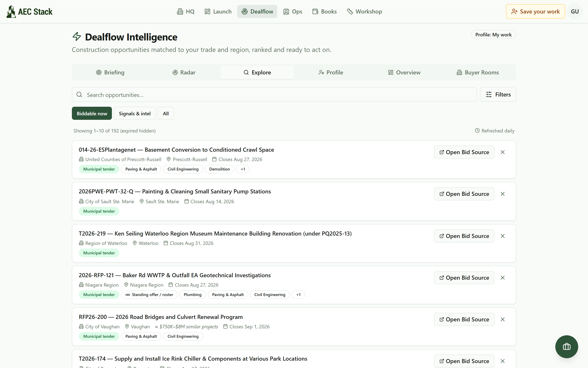Open the RFP26-200 Road Bridges and Culvert listing
The height and width of the screenshot is (368, 588).
161,317
